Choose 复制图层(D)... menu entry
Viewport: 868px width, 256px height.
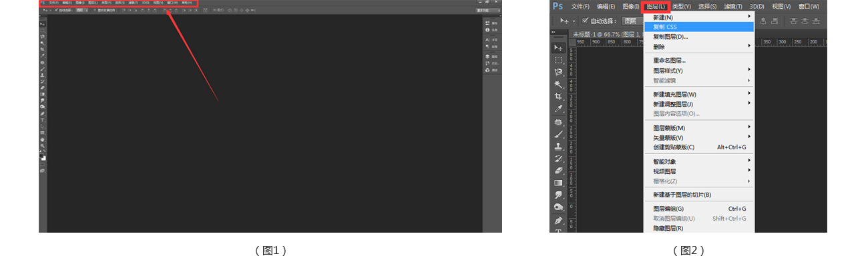699,37
